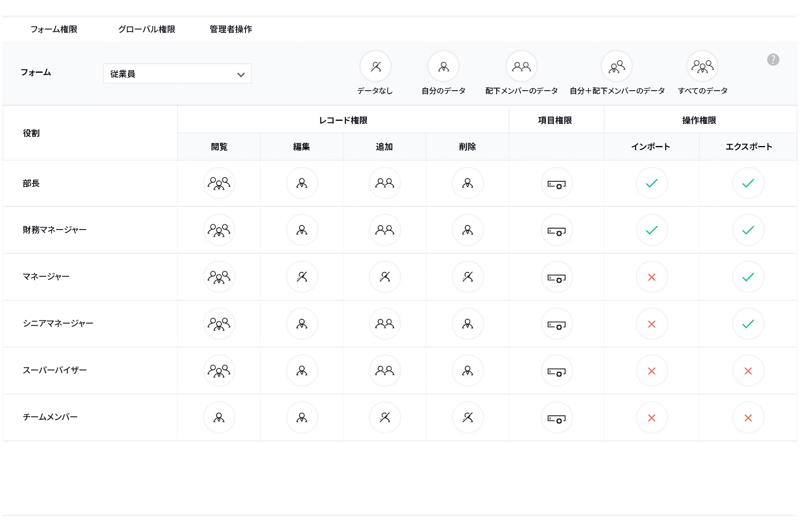Open スーパーバイザー's 項目権限 settings icon
This screenshot has height=532, width=800.
[557, 371]
